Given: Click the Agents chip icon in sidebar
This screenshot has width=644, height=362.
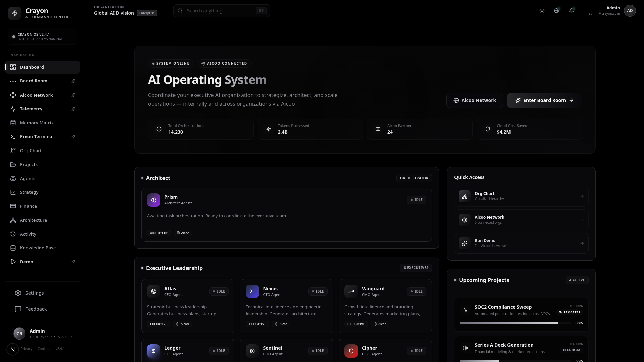Looking at the screenshot, I should pyautogui.click(x=13, y=178).
